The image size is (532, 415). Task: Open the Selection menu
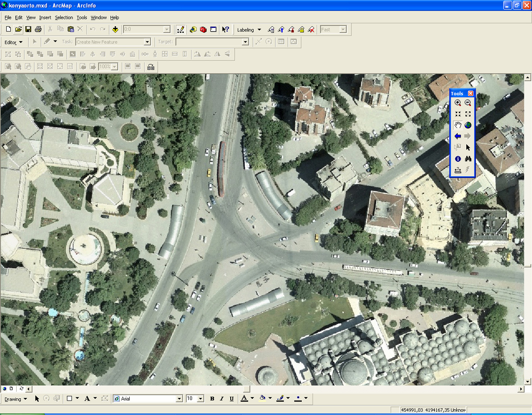click(64, 18)
